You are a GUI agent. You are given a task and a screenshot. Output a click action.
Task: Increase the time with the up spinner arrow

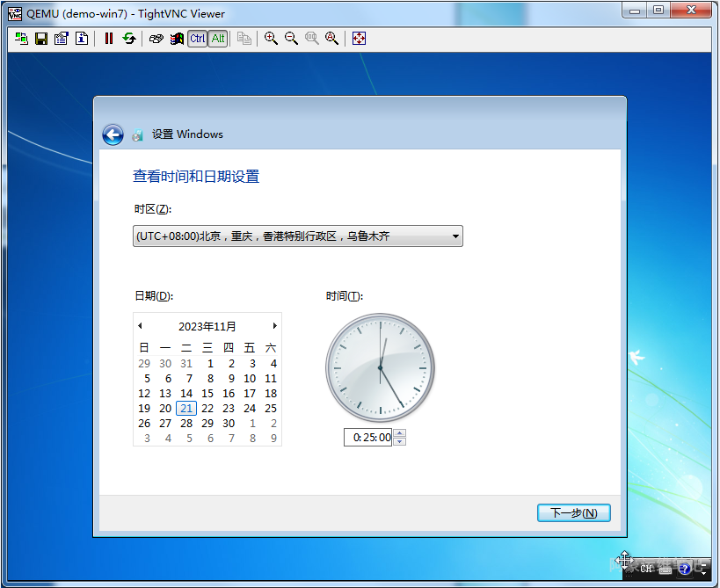pos(400,433)
